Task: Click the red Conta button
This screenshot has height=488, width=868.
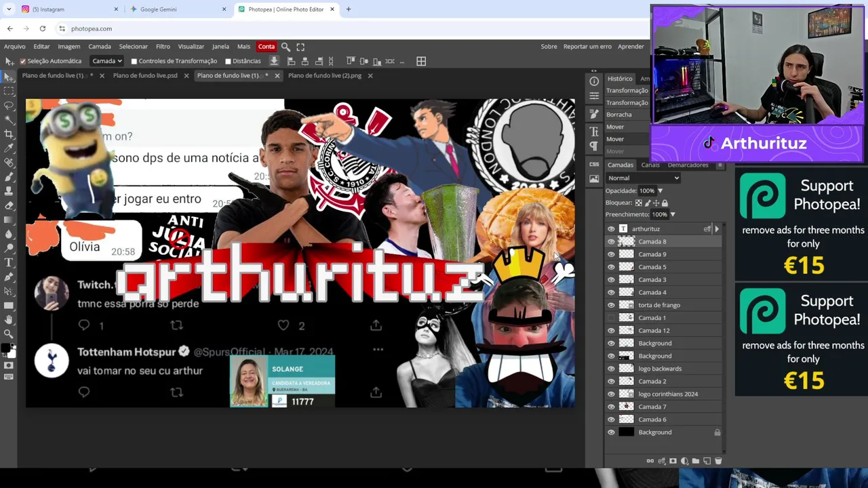Action: pyautogui.click(x=267, y=47)
